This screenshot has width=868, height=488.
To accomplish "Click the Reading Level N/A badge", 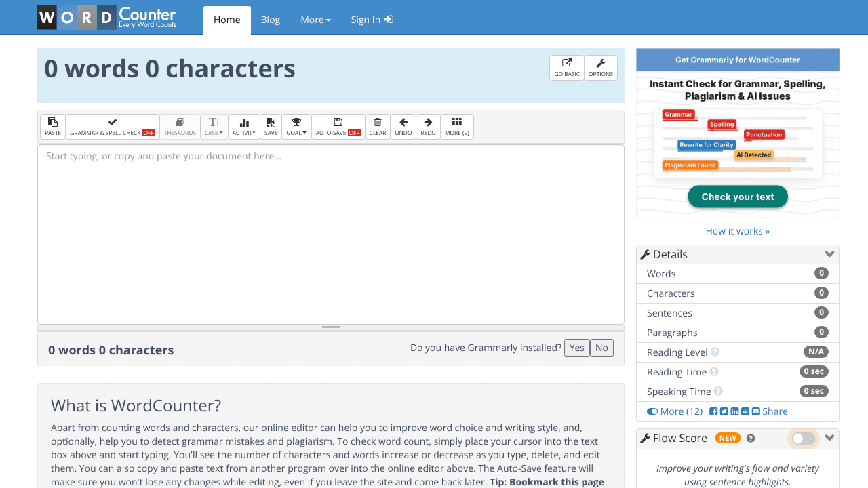I will (x=816, y=352).
